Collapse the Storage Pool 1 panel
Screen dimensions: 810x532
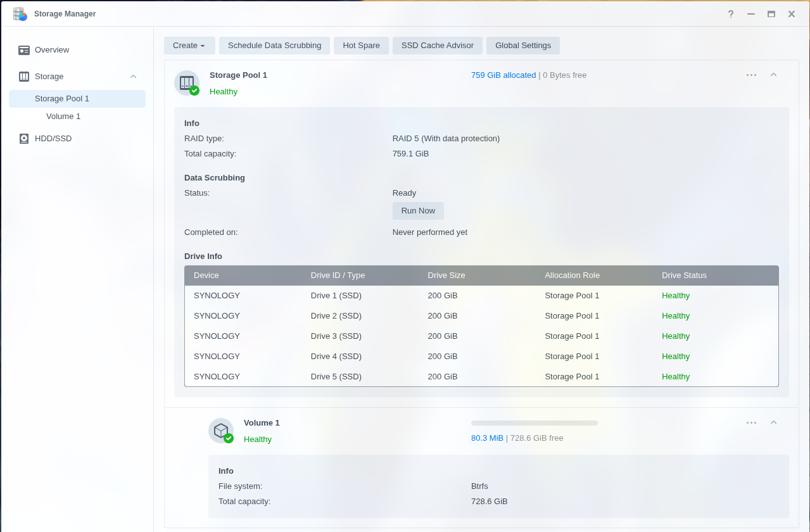773,75
